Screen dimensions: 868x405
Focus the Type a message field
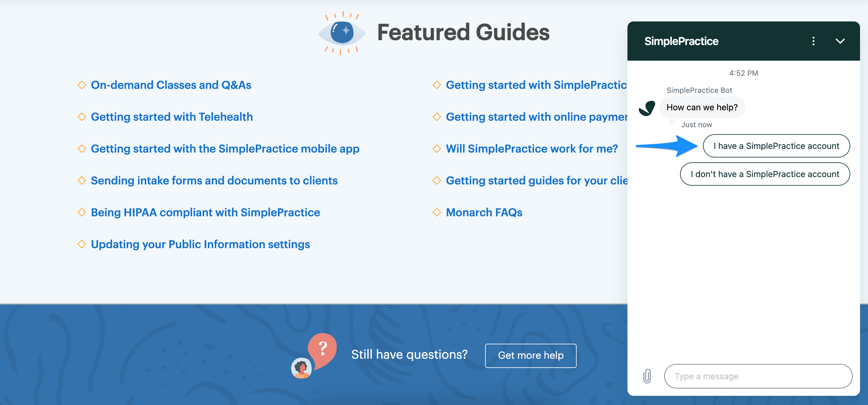coord(758,376)
